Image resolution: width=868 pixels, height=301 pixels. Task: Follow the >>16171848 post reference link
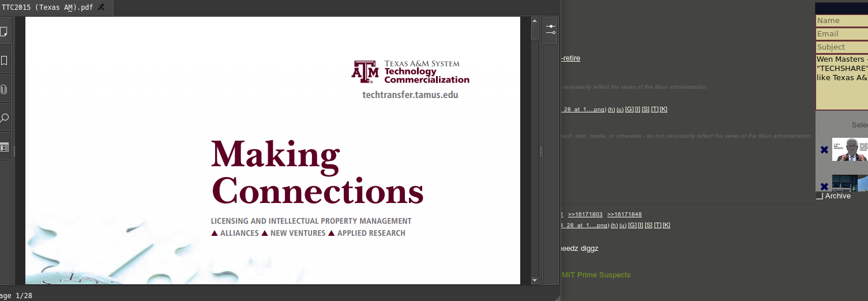(x=624, y=215)
